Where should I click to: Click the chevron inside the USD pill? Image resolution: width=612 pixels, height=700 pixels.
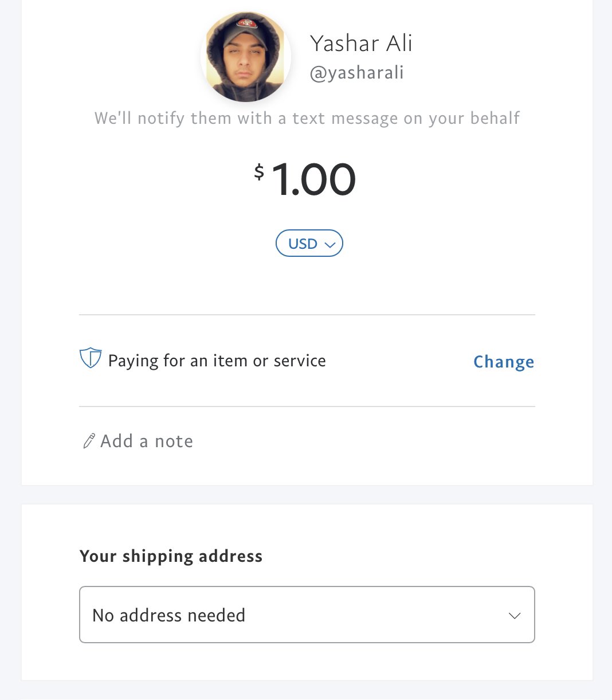[x=329, y=245]
